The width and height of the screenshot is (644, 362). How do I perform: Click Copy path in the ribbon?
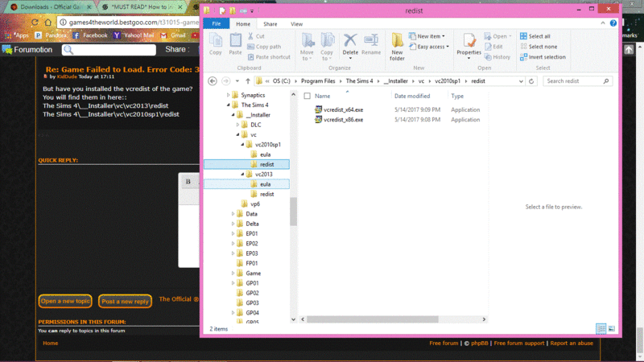coord(264,47)
